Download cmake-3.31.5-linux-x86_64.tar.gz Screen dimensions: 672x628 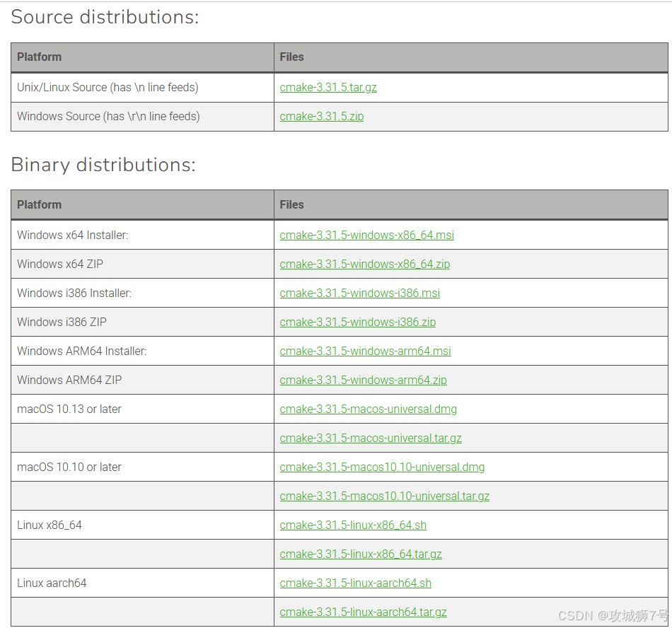[361, 554]
